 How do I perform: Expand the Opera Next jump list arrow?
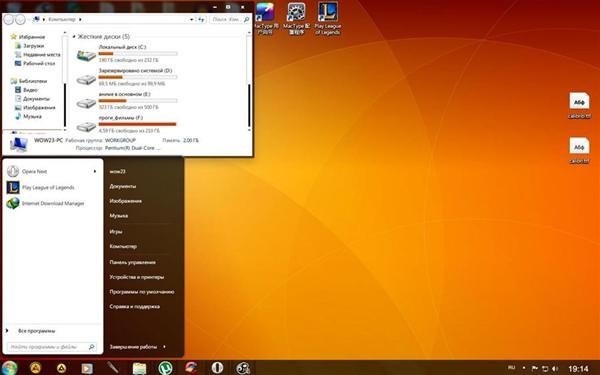click(x=95, y=171)
